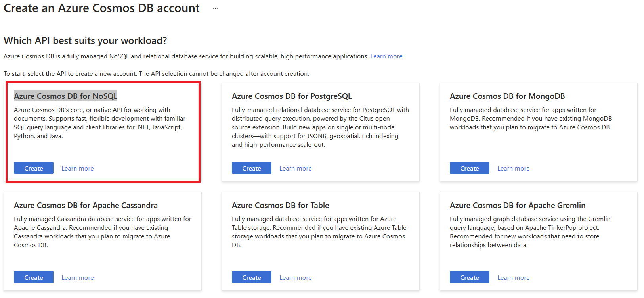Open the ellipsis menu beside the page title
644x298 pixels.
pyautogui.click(x=215, y=8)
